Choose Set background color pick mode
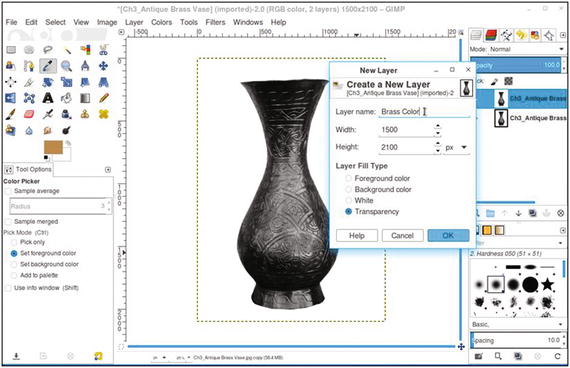 (14, 264)
